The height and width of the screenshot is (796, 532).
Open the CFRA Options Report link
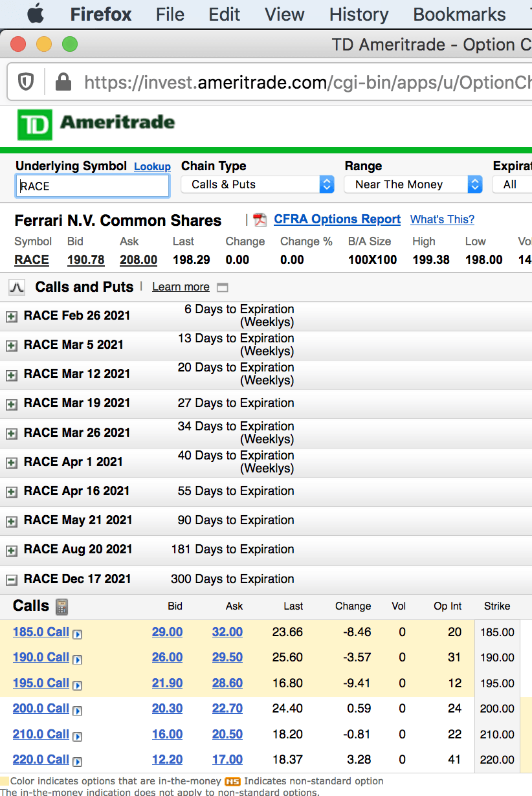coord(337,219)
